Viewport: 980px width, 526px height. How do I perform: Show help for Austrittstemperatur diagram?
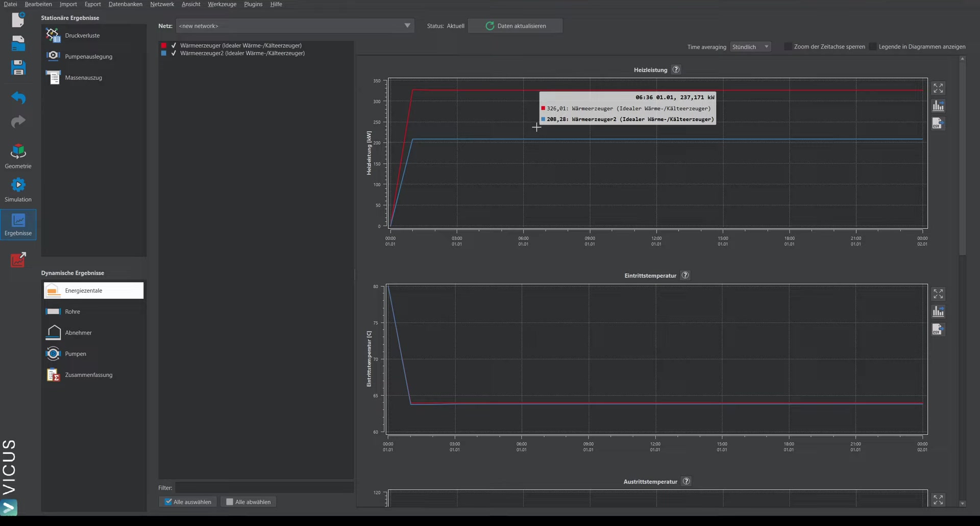(x=687, y=481)
